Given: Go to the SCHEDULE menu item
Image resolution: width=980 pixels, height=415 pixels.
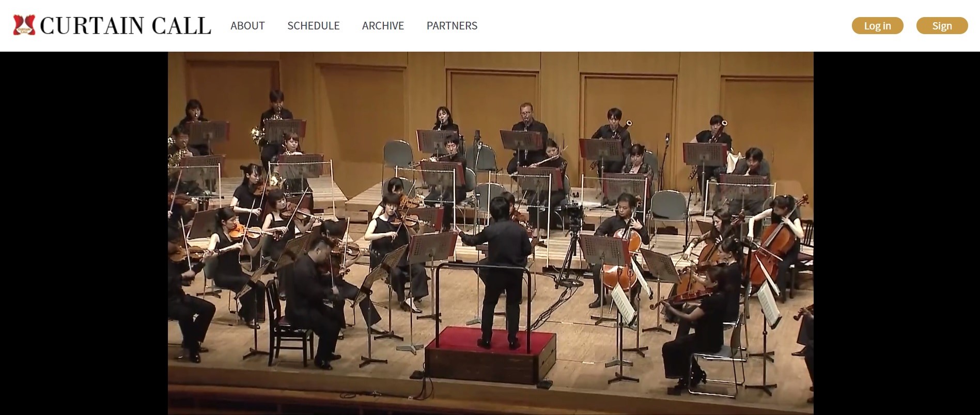Looking at the screenshot, I should 314,26.
